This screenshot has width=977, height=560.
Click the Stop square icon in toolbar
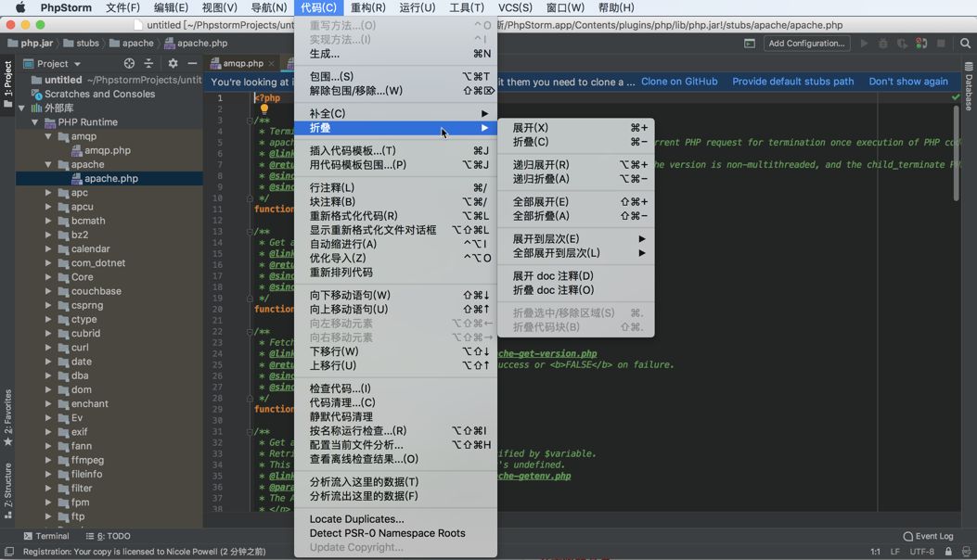coord(941,44)
